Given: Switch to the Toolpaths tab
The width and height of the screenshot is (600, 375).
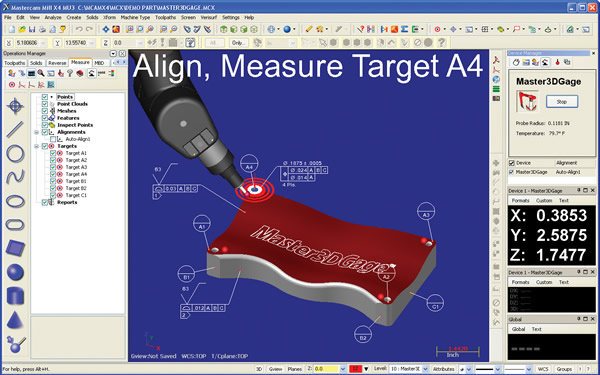Looking at the screenshot, I should 15,63.
